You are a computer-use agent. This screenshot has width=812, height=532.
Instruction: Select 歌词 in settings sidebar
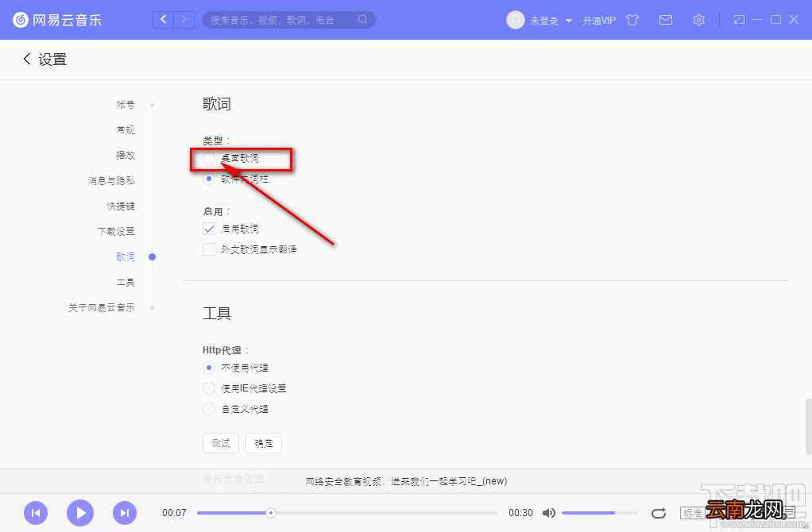[x=126, y=256]
